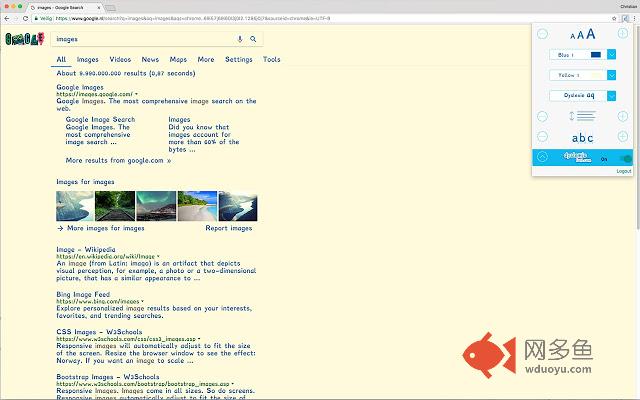The image size is (640, 400).
Task: Switch to the News search tab
Action: click(150, 60)
